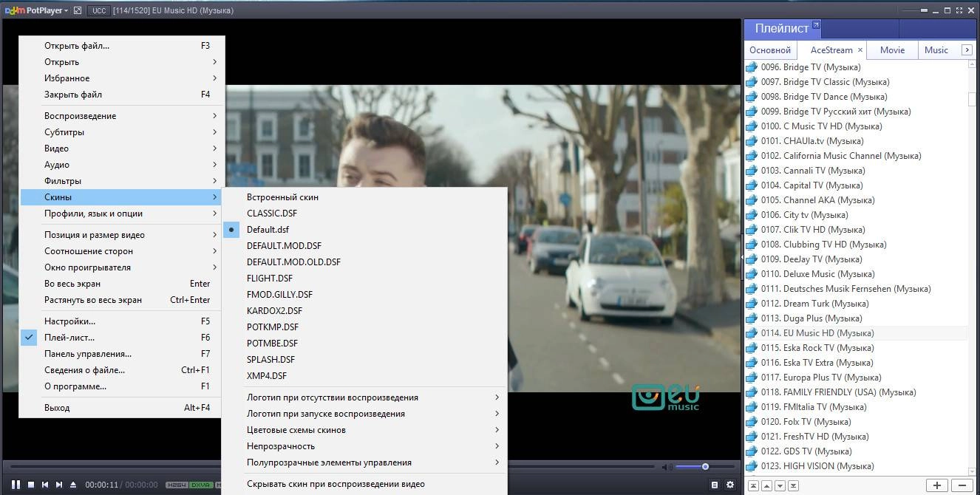
Task: Click Во весь экран menu entry
Action: point(120,284)
